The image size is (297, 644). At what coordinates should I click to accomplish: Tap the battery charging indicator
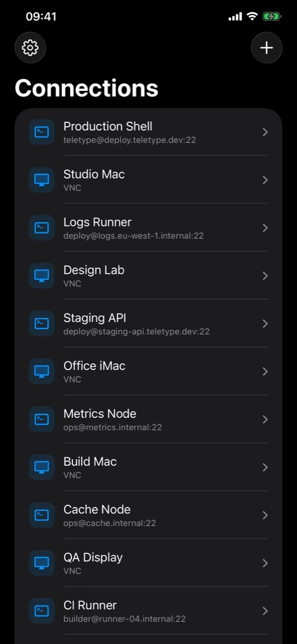point(271,16)
